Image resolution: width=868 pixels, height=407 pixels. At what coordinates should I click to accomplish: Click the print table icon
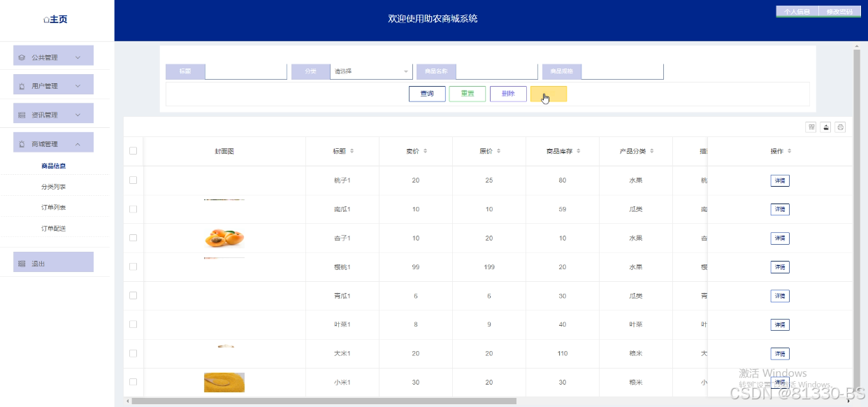point(841,127)
